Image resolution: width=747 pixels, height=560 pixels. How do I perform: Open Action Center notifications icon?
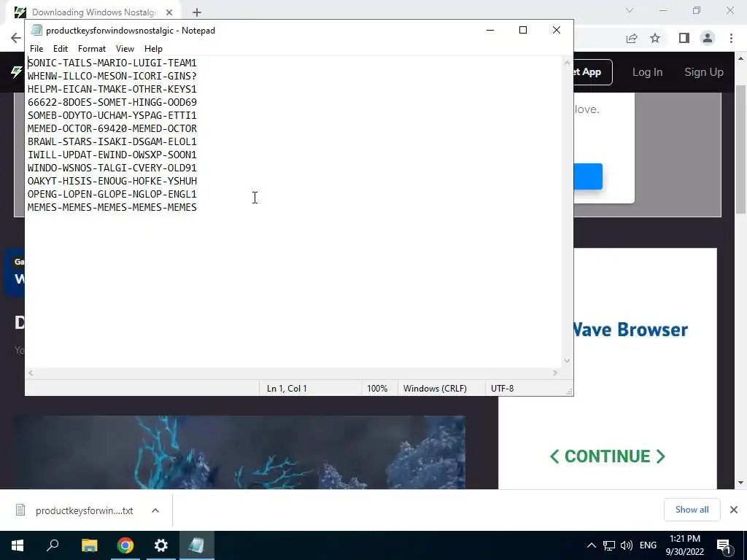(x=723, y=545)
